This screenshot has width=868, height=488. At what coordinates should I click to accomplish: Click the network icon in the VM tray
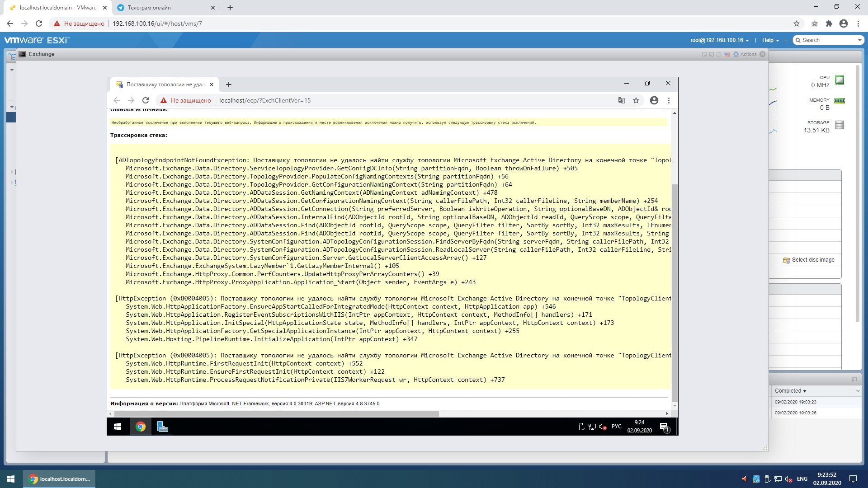[592, 427]
